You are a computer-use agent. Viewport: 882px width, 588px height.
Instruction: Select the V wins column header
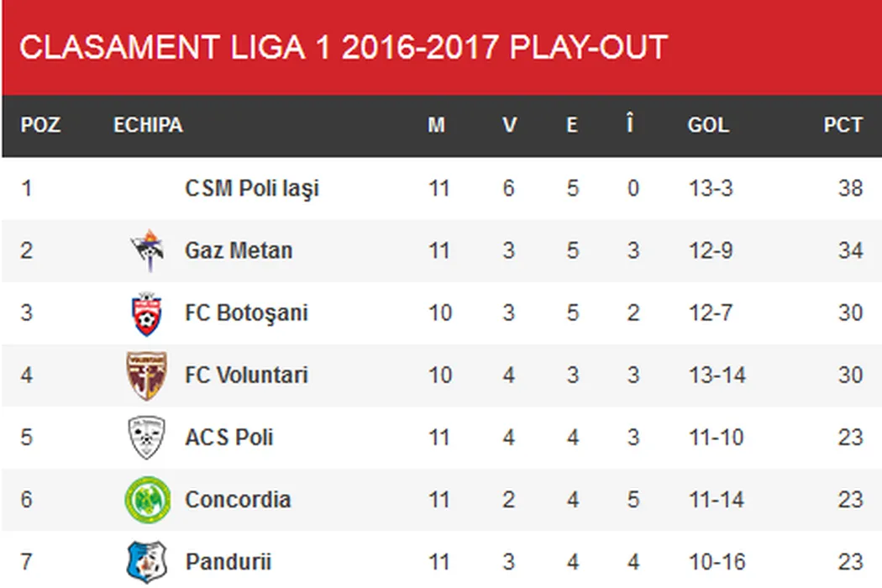509,125
